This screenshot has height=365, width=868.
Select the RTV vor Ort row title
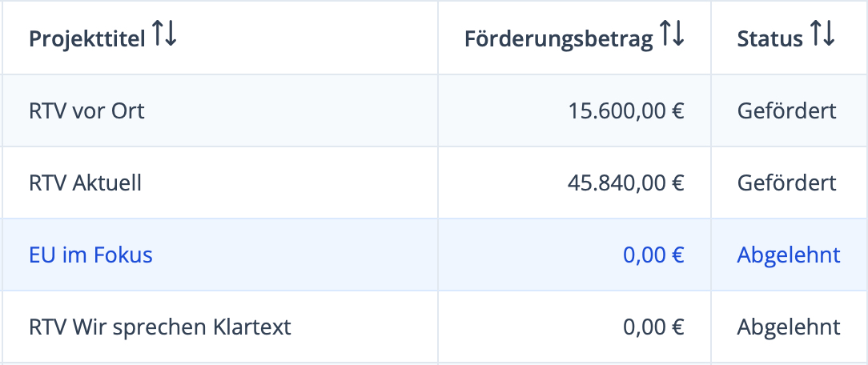coord(86,110)
